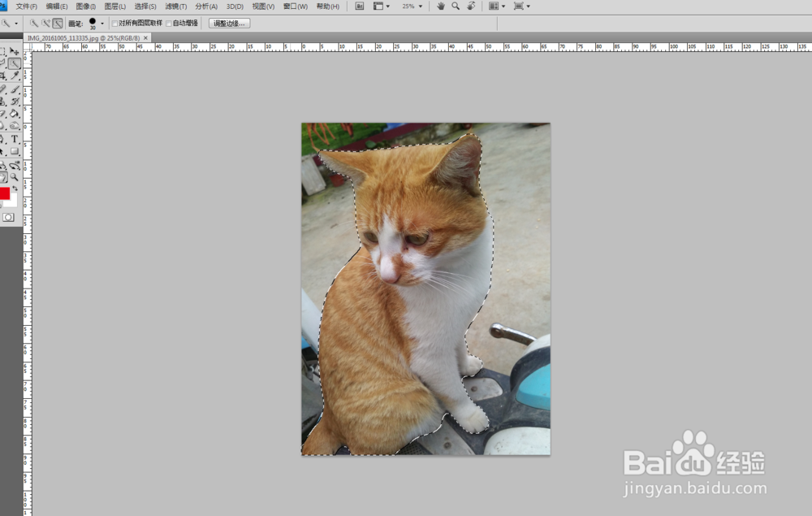Open the 分析(A) menu
This screenshot has width=812, height=516.
[x=206, y=7]
